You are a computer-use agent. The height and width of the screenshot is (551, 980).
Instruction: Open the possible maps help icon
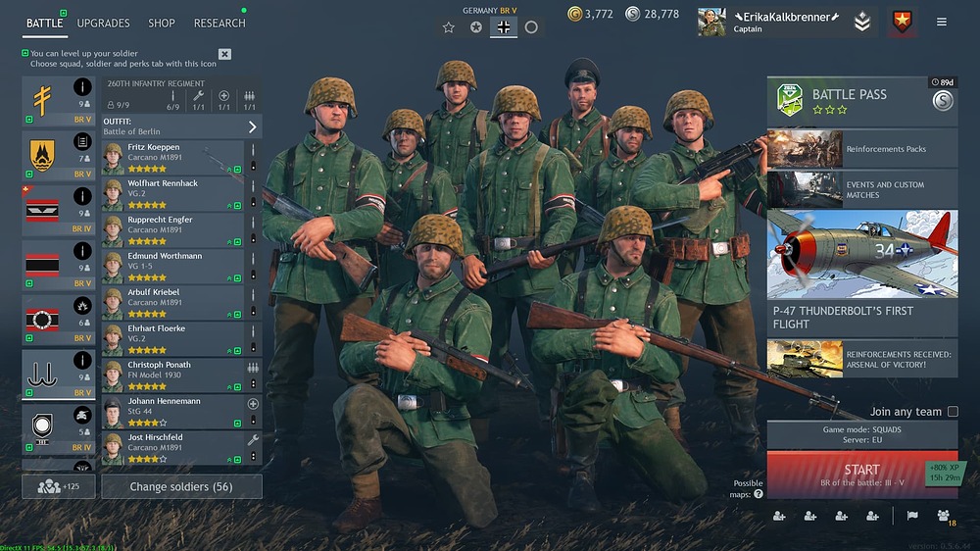click(759, 494)
